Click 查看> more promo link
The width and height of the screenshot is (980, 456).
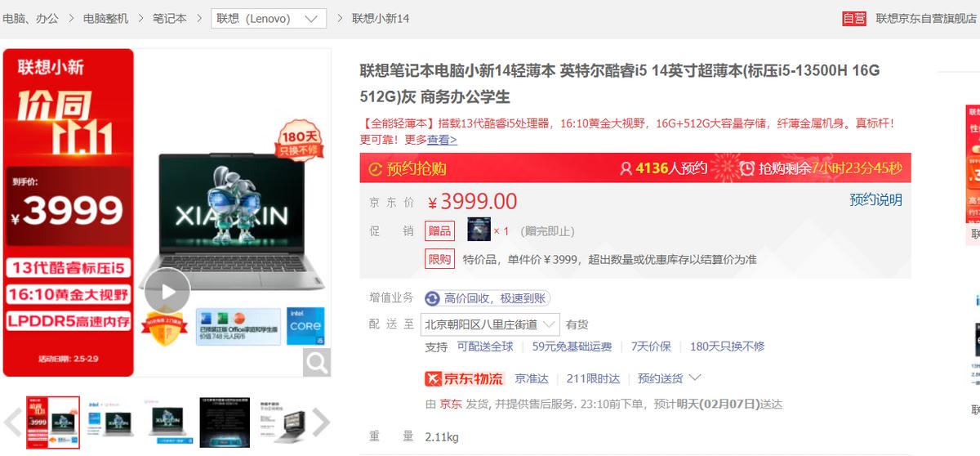click(x=443, y=140)
